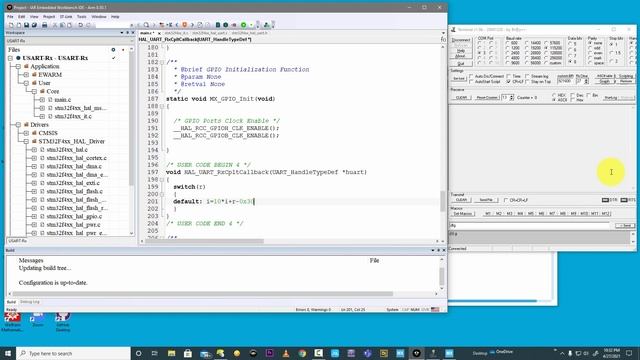
Task: Click the Copy icon in IAR toolbar
Action: 62,25
